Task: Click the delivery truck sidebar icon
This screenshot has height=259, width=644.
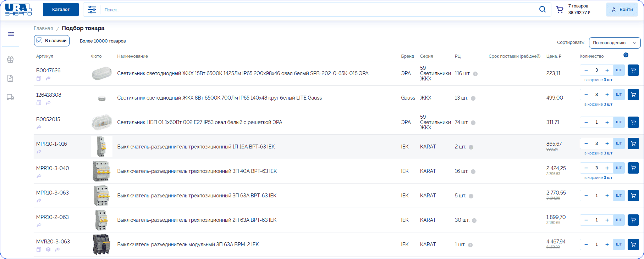Action: coord(10,97)
